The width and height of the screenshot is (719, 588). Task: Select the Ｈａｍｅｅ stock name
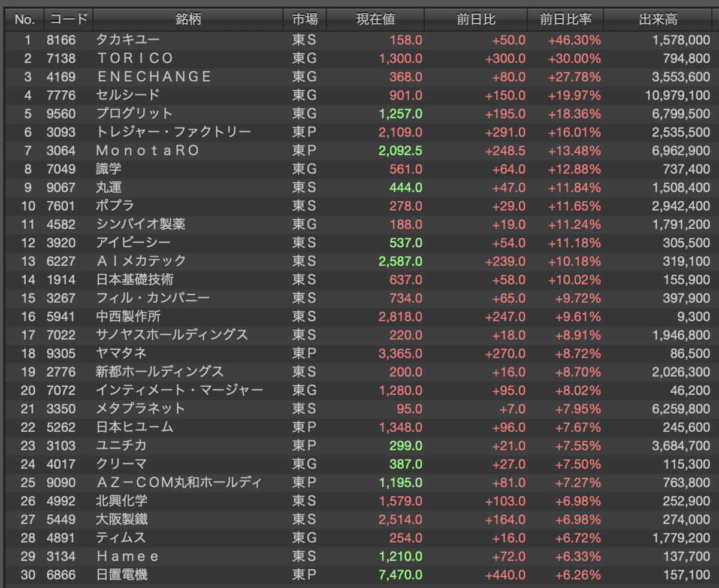[x=128, y=557]
